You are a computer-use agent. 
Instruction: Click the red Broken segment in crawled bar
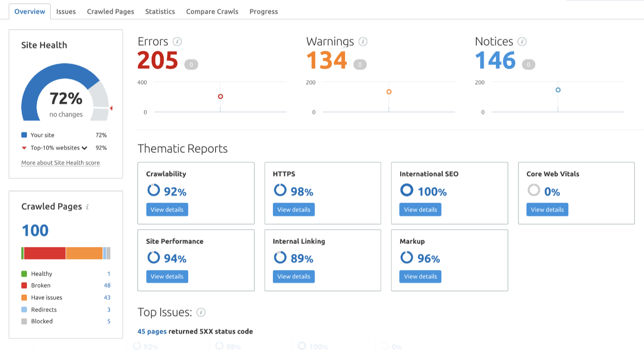point(45,253)
